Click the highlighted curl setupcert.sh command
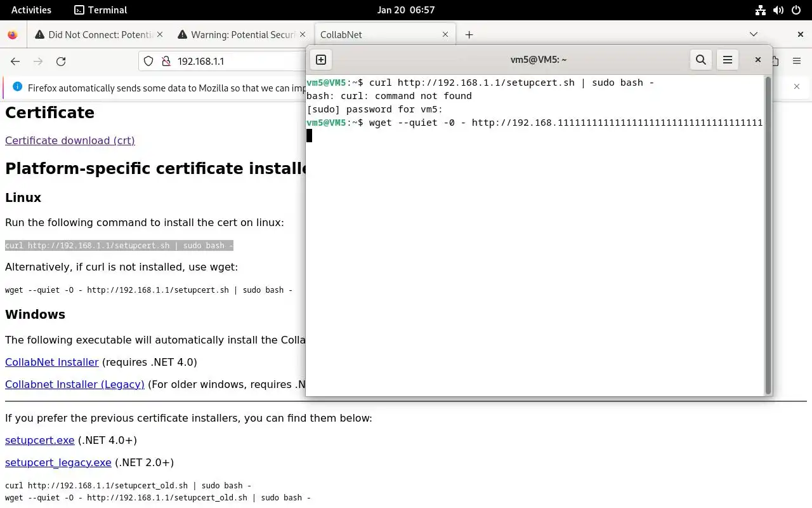 coord(119,245)
